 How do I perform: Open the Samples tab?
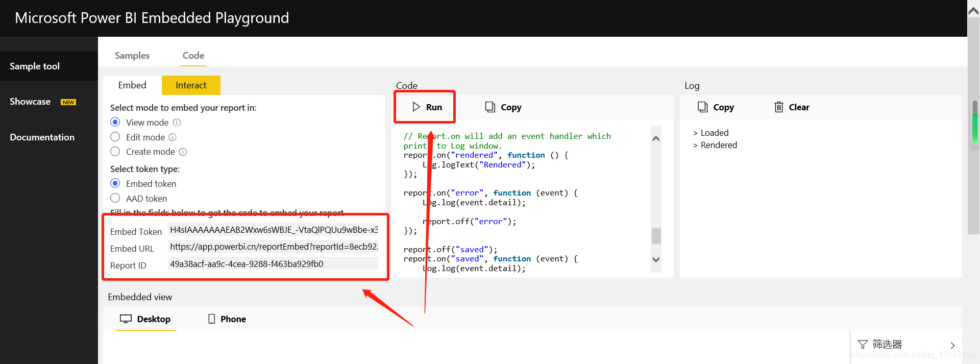pos(132,55)
